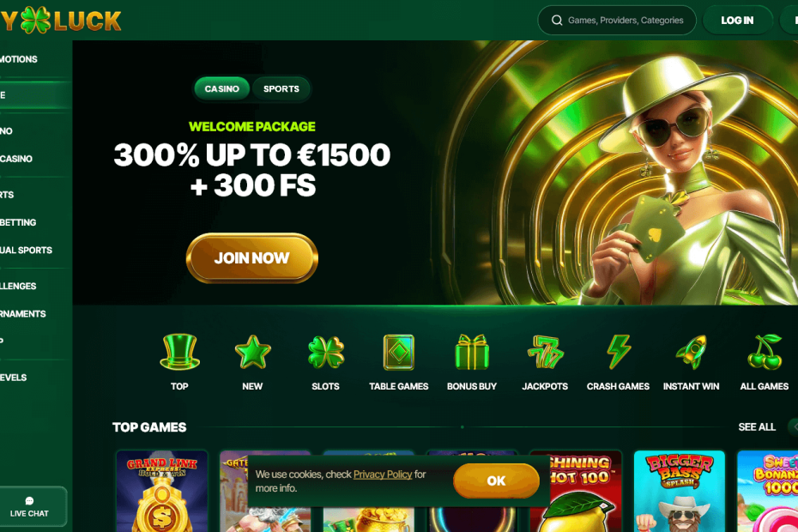
Task: Click the Join Now button
Action: pos(252,258)
